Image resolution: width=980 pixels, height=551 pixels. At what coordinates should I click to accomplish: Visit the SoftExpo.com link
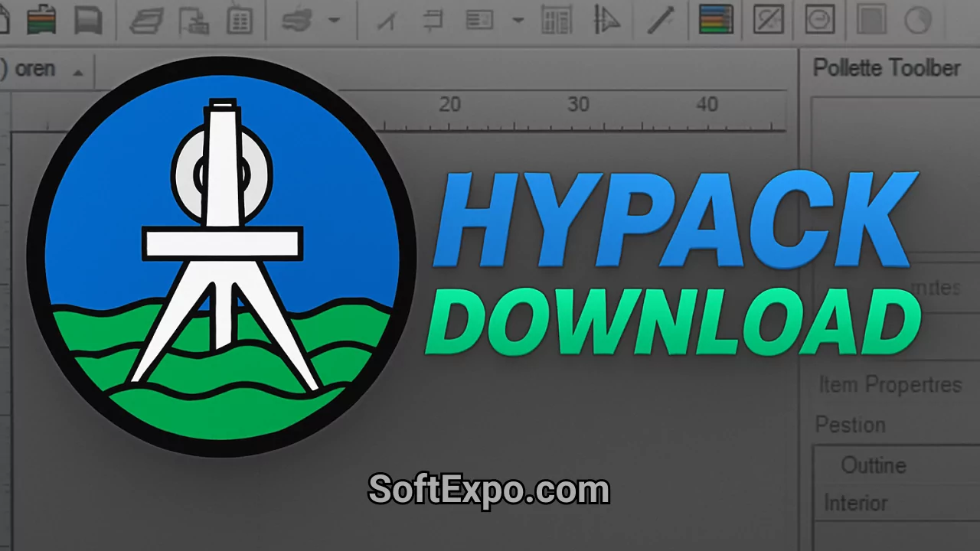pyautogui.click(x=488, y=490)
